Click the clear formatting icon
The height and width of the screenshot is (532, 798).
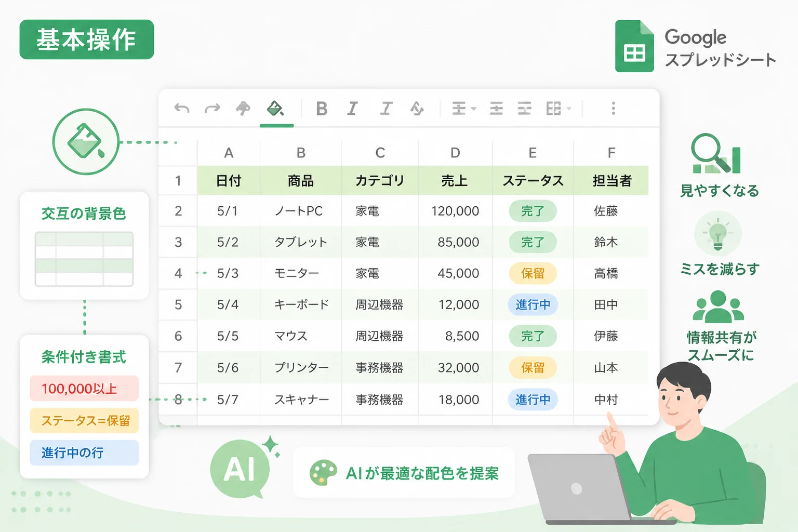point(417,109)
